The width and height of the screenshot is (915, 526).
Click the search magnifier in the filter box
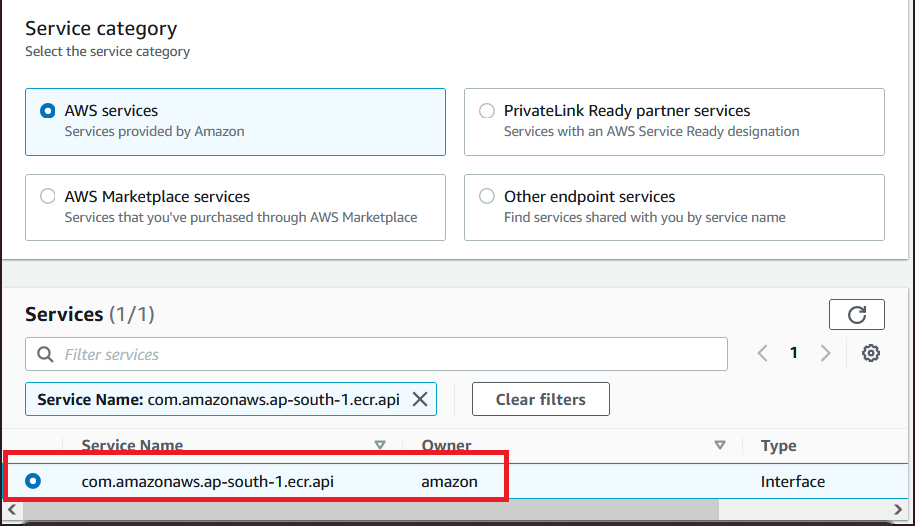(45, 354)
